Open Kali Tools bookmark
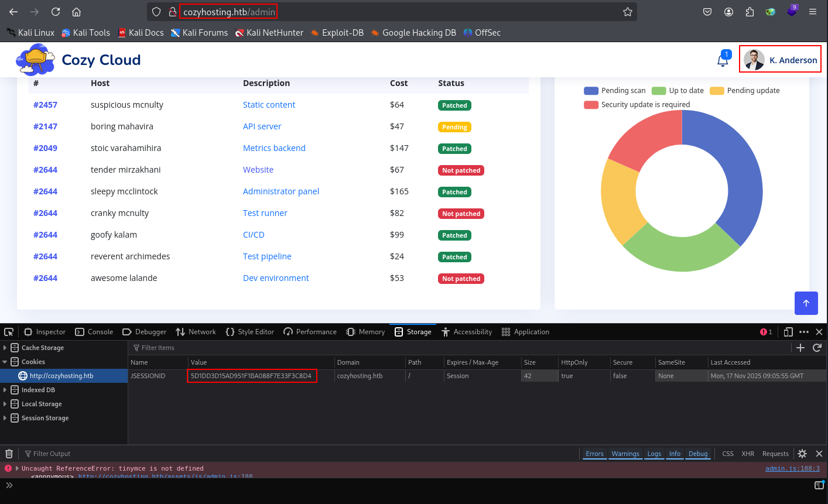The height and width of the screenshot is (504, 828). (85, 33)
